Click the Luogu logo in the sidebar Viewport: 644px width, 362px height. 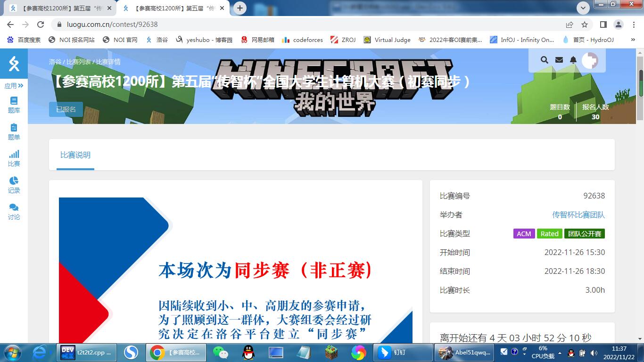(14, 64)
